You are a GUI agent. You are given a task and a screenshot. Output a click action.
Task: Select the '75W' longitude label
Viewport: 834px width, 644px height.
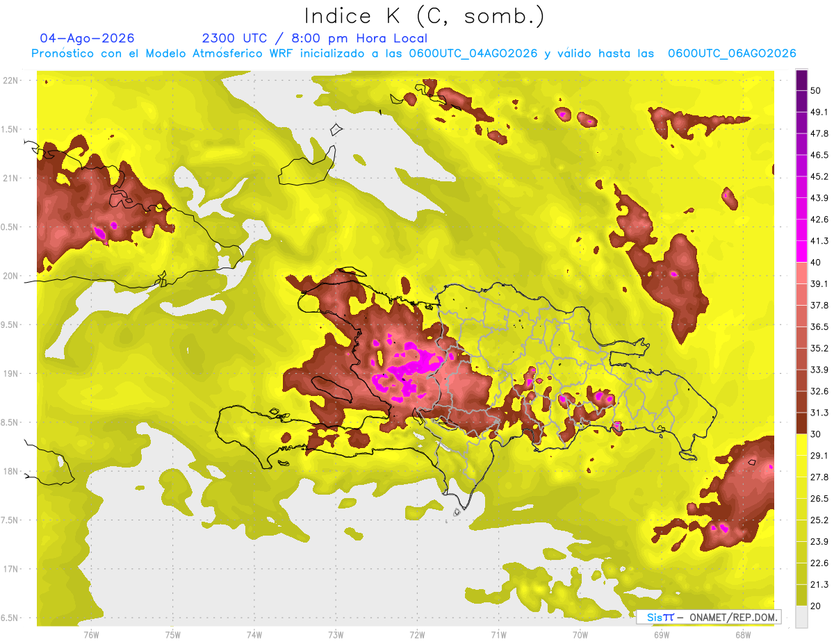173,635
